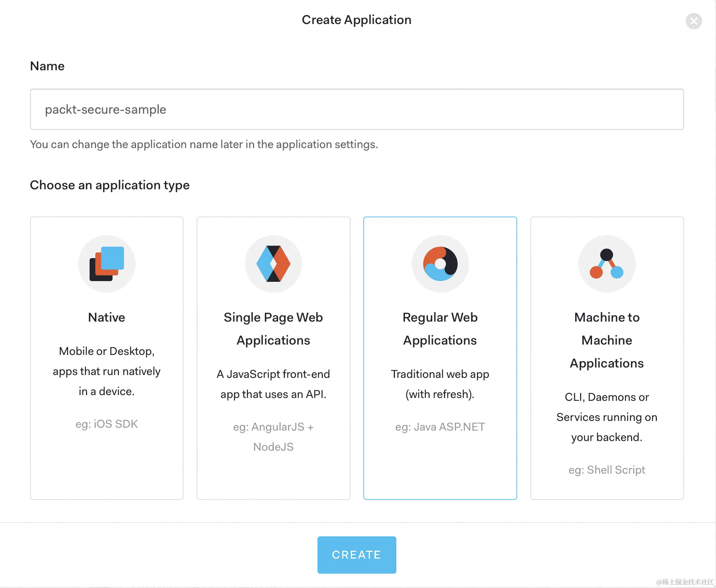Click 'eg: Java ASP.NET' example text
The width and height of the screenshot is (716, 588).
coord(440,427)
